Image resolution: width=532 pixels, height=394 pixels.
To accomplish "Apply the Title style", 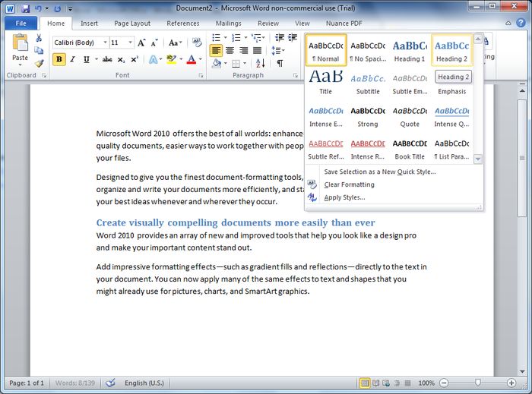I will coord(325,83).
